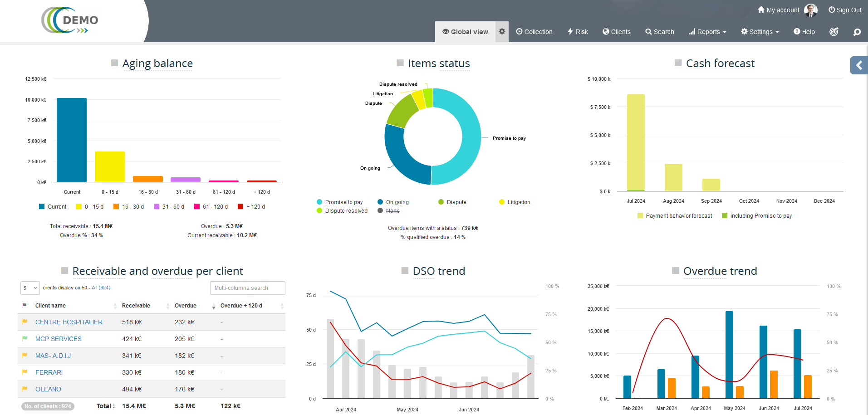This screenshot has width=868, height=415.
Task: Open the Help menu item
Action: (x=804, y=32)
